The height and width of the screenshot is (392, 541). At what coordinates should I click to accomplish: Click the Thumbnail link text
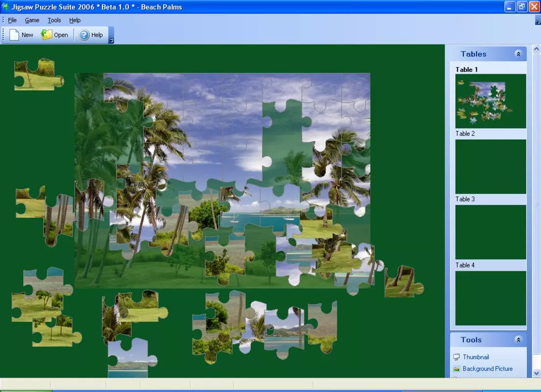tap(476, 357)
